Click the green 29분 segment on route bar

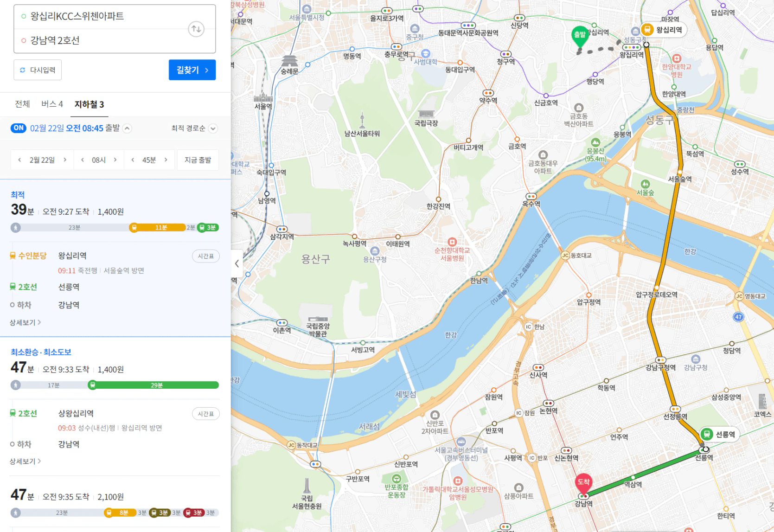[x=156, y=385]
